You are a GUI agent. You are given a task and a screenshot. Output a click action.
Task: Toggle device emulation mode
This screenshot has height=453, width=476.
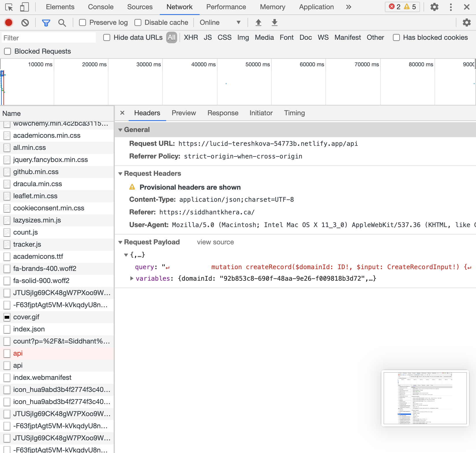tap(24, 7)
